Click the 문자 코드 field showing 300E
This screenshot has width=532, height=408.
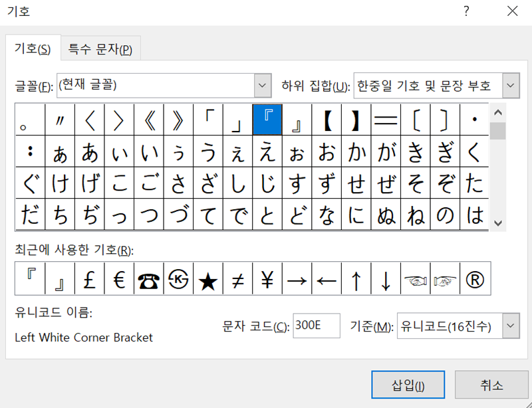tap(317, 326)
